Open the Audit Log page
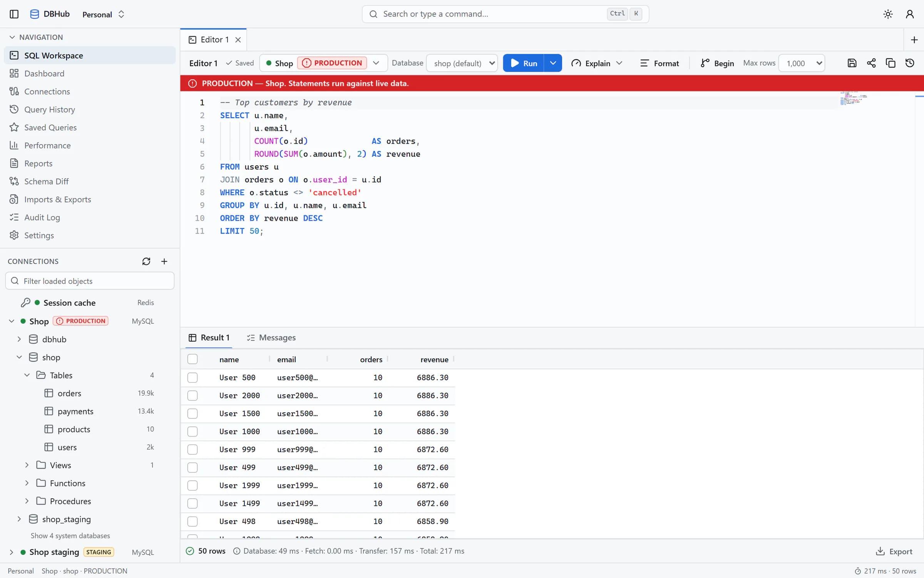The width and height of the screenshot is (924, 578). click(90, 217)
